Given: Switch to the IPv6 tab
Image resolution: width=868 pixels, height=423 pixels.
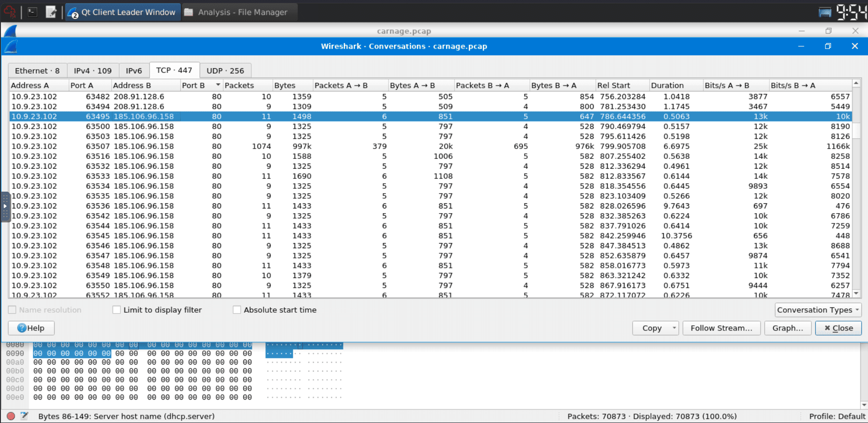Looking at the screenshot, I should click(134, 71).
